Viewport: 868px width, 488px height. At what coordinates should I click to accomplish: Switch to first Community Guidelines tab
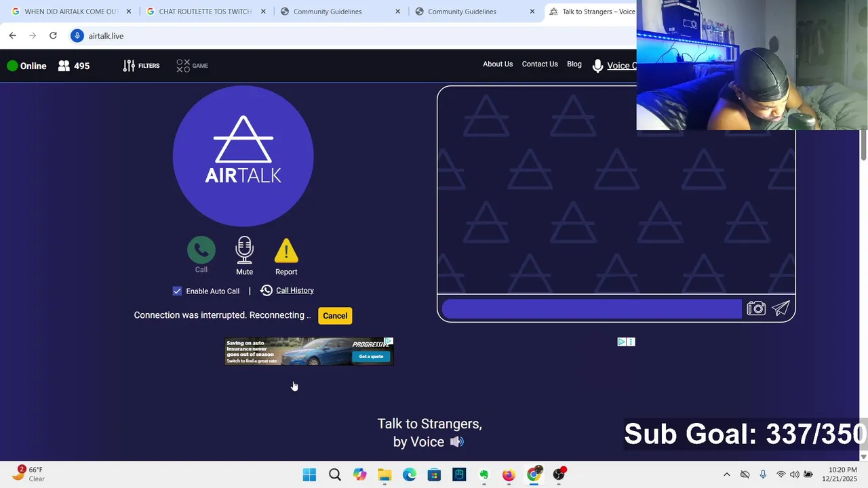pyautogui.click(x=328, y=12)
